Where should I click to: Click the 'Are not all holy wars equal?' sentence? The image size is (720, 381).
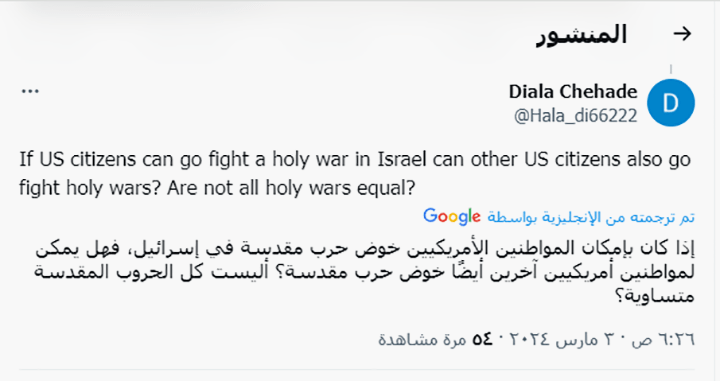click(x=291, y=188)
